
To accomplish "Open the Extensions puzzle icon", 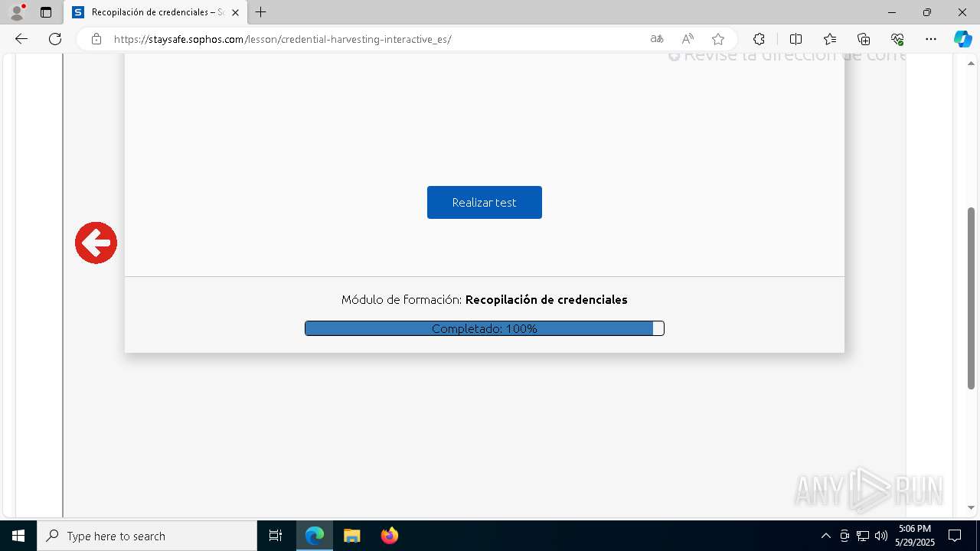I will pos(759,39).
